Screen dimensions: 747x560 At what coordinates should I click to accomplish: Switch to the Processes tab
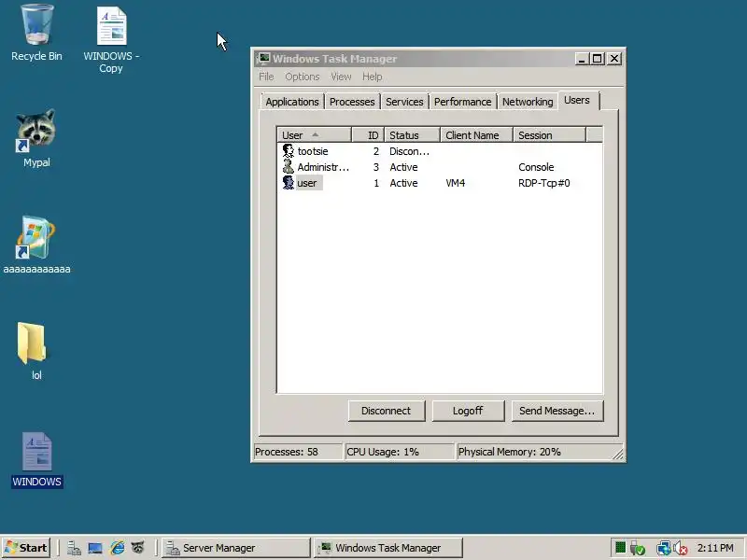point(352,102)
